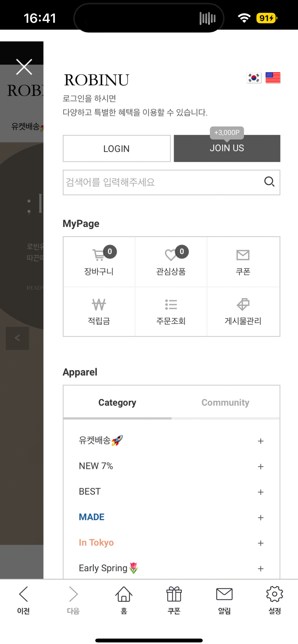Open the 쿠폰 gift box icon in the bottom bar
This screenshot has height=644, width=298.
(x=174, y=594)
